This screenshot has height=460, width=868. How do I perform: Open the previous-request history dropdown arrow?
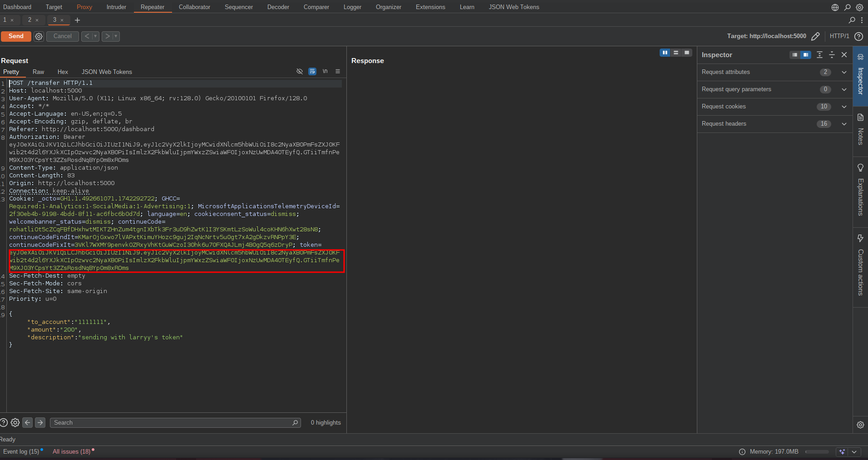96,36
